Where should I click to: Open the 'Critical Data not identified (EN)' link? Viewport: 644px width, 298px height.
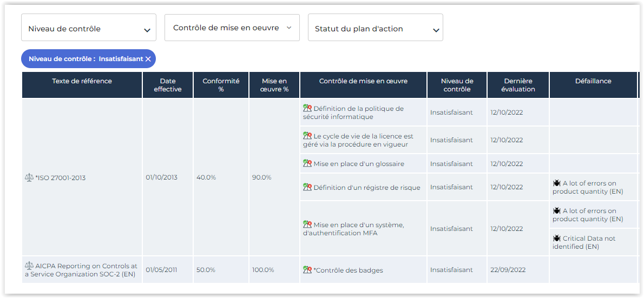coord(584,242)
